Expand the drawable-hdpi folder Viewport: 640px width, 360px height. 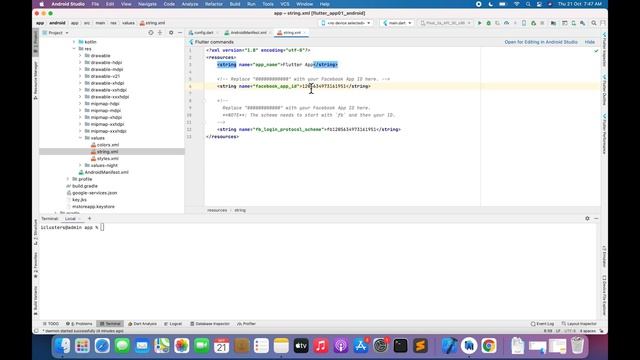point(80,62)
